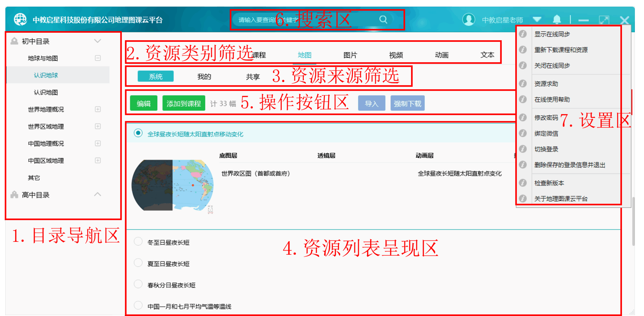
Task: Click info icon beside 检查新版本
Action: 523,183
